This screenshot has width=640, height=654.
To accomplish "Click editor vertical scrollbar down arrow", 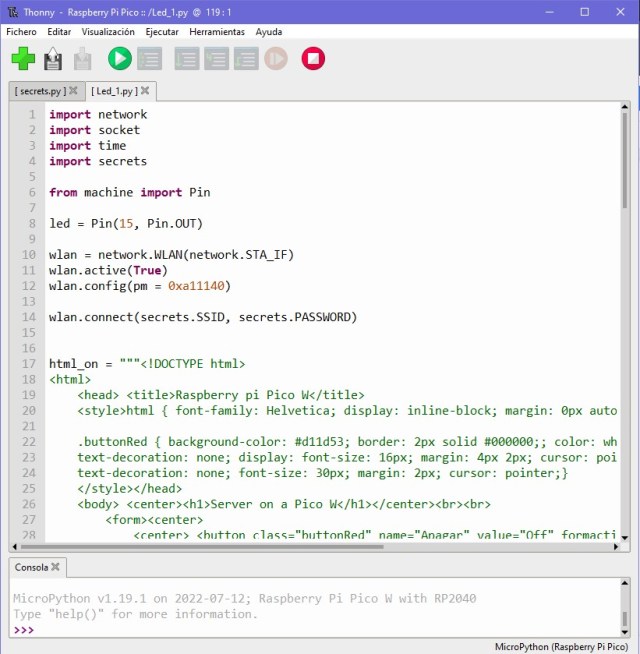I will pos(625,537).
